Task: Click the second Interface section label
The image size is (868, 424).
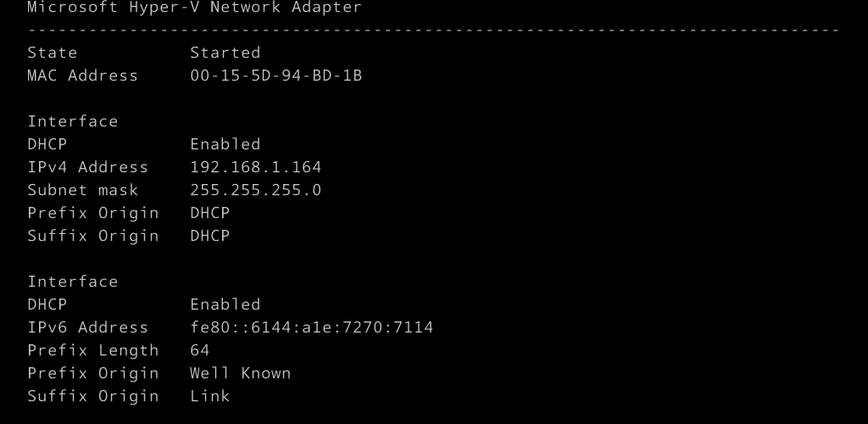Action: (x=73, y=282)
